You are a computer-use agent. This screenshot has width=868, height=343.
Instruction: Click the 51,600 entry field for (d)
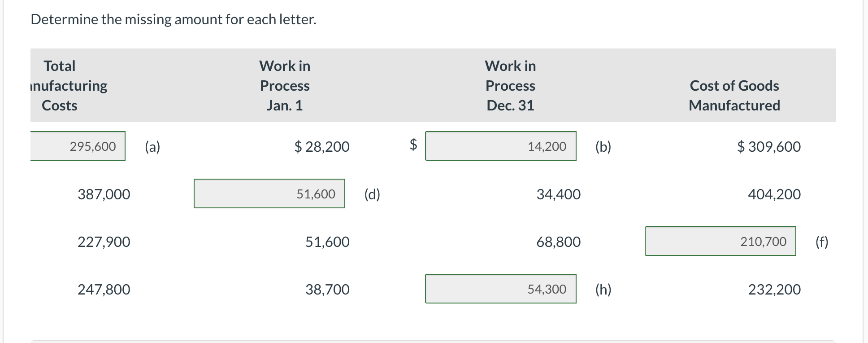coord(269,194)
